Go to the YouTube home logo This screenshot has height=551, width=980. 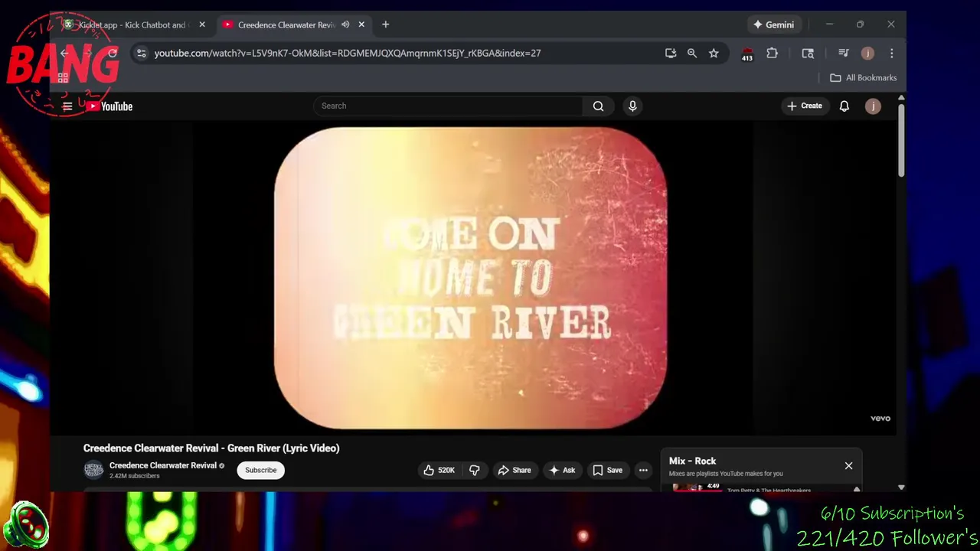point(109,106)
